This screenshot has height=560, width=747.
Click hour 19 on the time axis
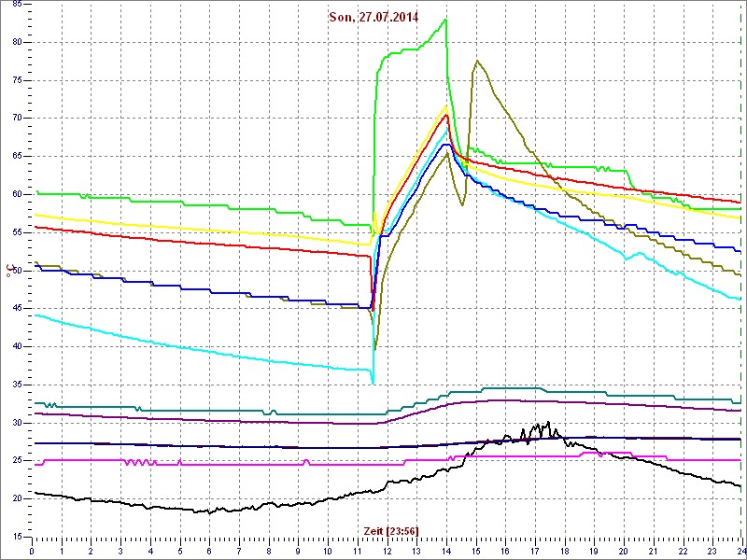(594, 550)
